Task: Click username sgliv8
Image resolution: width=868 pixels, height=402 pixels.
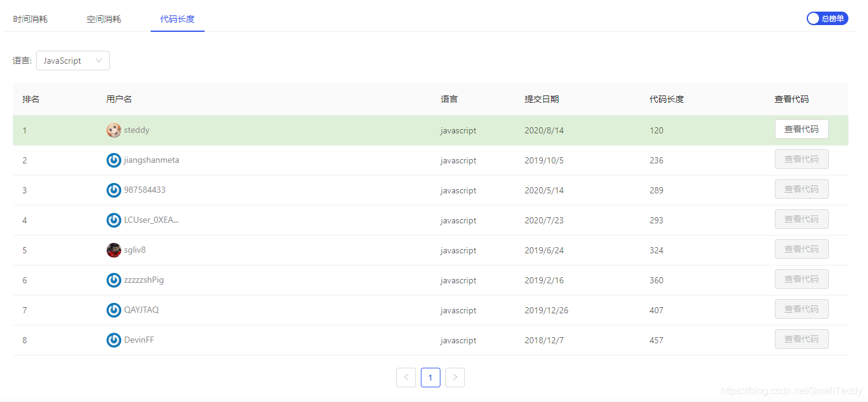Action: (135, 250)
